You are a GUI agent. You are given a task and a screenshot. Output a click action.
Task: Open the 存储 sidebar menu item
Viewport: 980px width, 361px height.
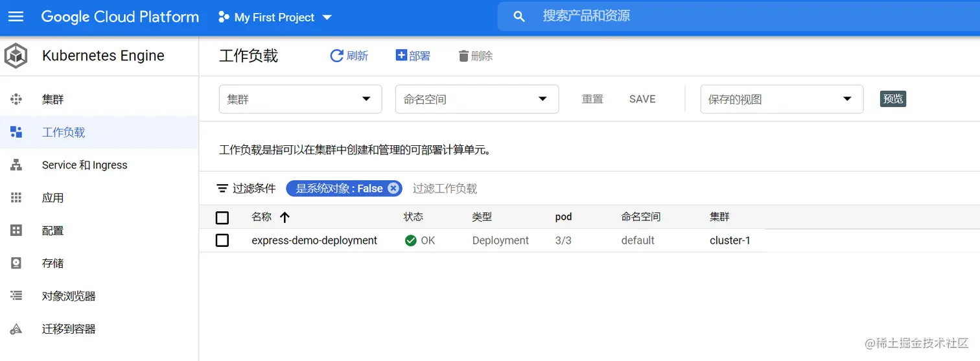point(99,263)
